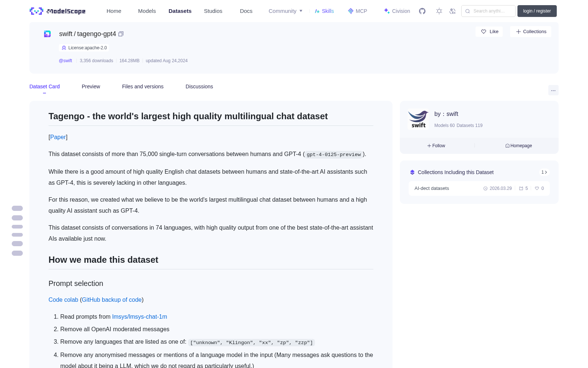Toggle light/dark theme sun icon
588x368 pixels.
point(439,11)
